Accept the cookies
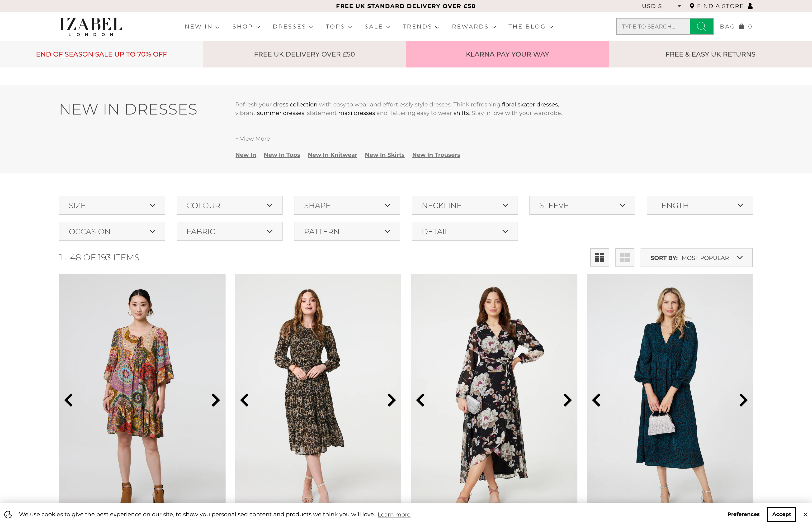Image resolution: width=812 pixels, height=526 pixels. (x=781, y=514)
